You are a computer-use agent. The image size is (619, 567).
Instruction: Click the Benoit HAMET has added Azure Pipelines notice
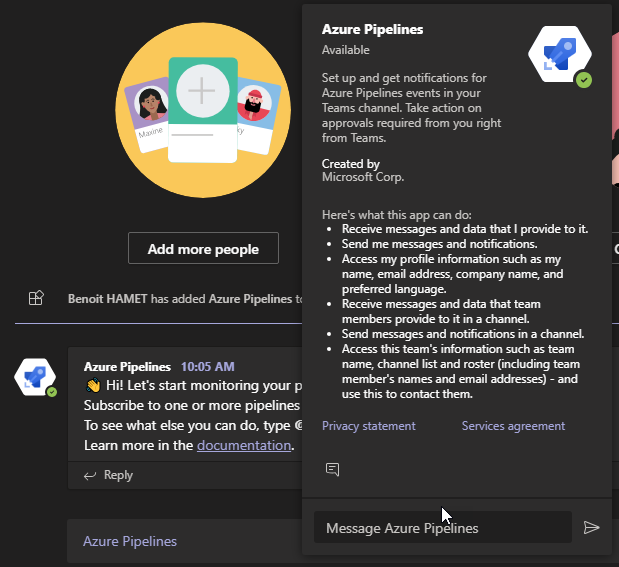click(185, 299)
